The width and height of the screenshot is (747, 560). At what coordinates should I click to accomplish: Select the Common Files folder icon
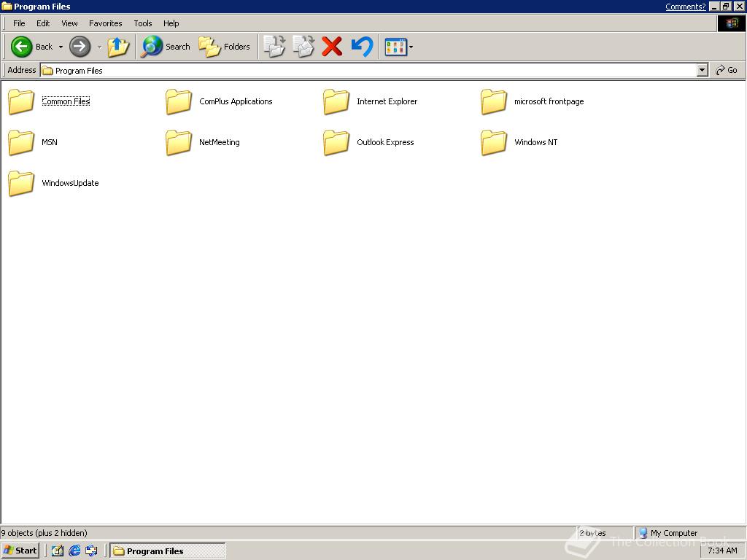21,101
